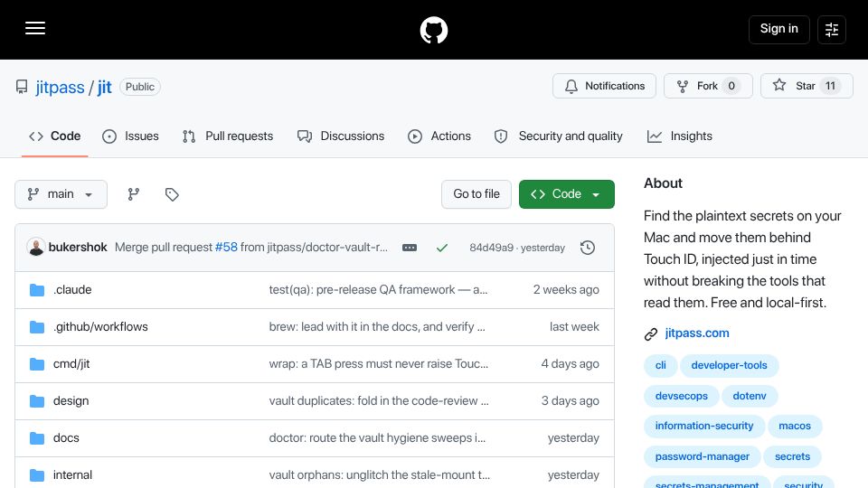Viewport: 868px width, 488px height.
Task: Open the bukershok author link
Action: pyautogui.click(x=78, y=248)
